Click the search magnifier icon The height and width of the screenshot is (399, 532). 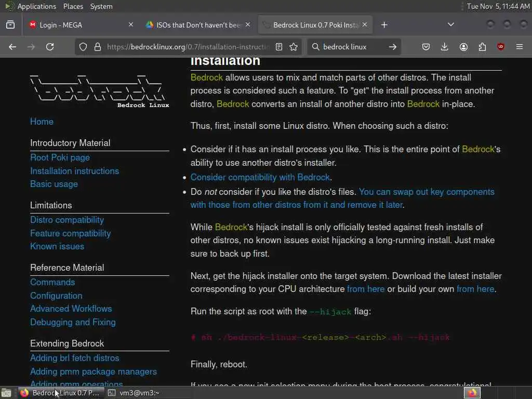[315, 47]
